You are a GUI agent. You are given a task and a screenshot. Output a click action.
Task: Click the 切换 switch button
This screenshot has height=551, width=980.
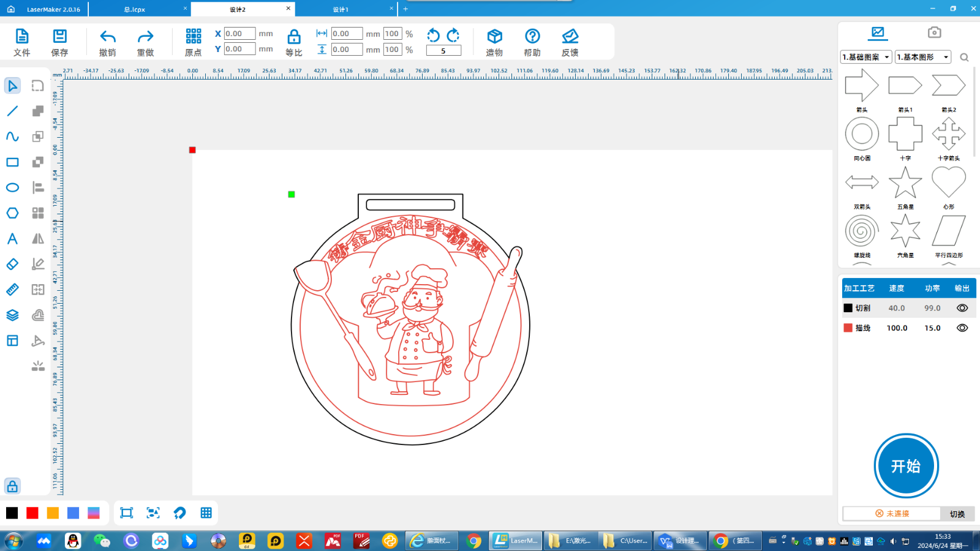957,514
